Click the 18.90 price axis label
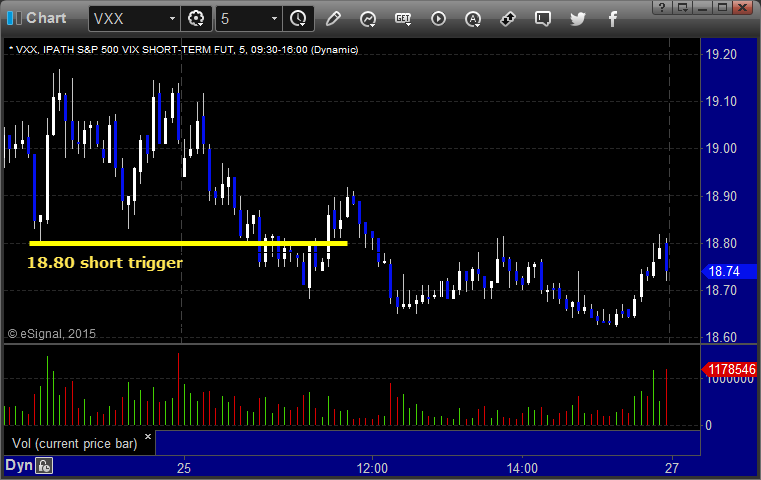 pyautogui.click(x=721, y=196)
